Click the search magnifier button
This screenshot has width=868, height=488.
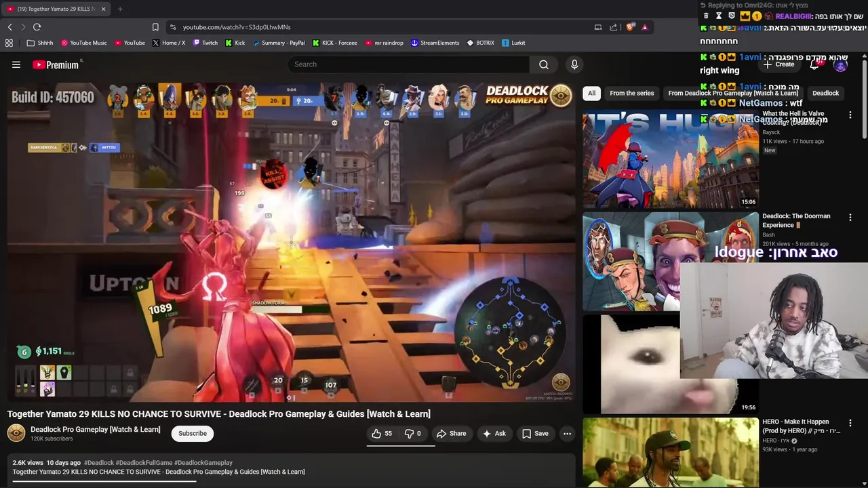[543, 64]
